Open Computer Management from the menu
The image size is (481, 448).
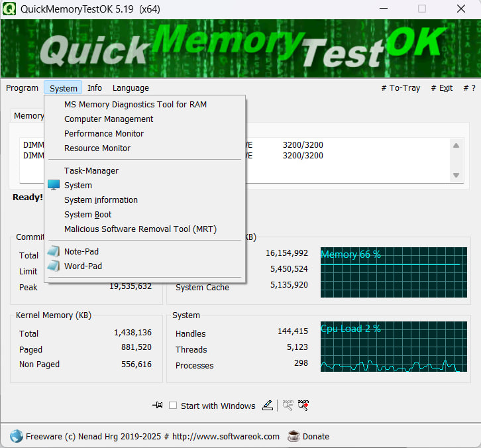145,119
